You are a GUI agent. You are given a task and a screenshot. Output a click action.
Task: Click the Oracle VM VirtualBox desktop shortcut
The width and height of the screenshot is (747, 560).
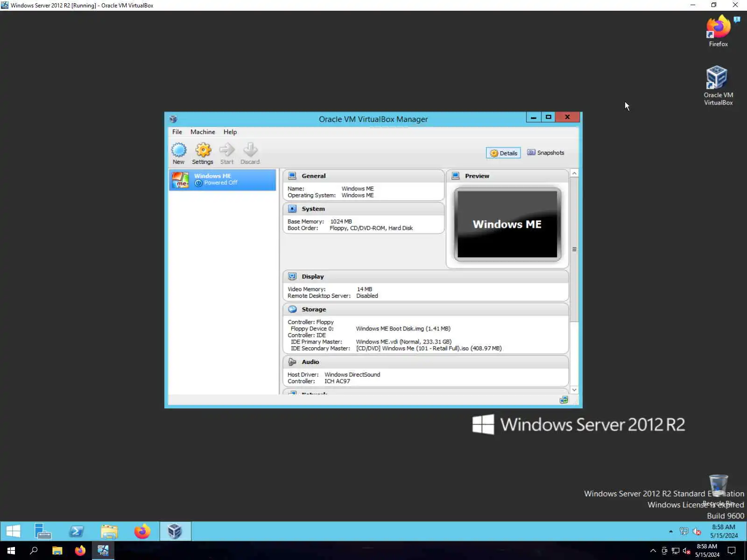[718, 86]
